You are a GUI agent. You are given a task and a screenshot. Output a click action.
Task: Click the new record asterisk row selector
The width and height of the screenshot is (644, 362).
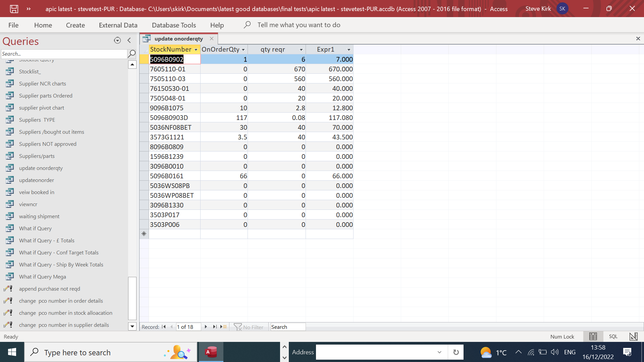[144, 234]
